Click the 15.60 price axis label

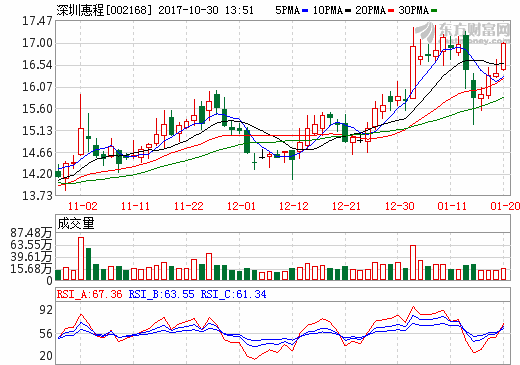click(x=37, y=109)
